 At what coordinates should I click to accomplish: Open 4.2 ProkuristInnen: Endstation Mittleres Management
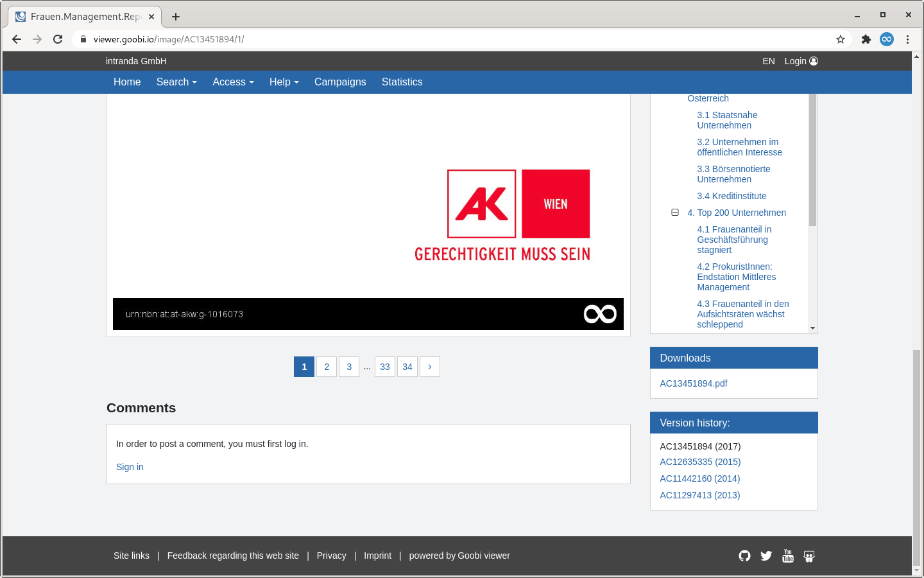click(x=737, y=277)
